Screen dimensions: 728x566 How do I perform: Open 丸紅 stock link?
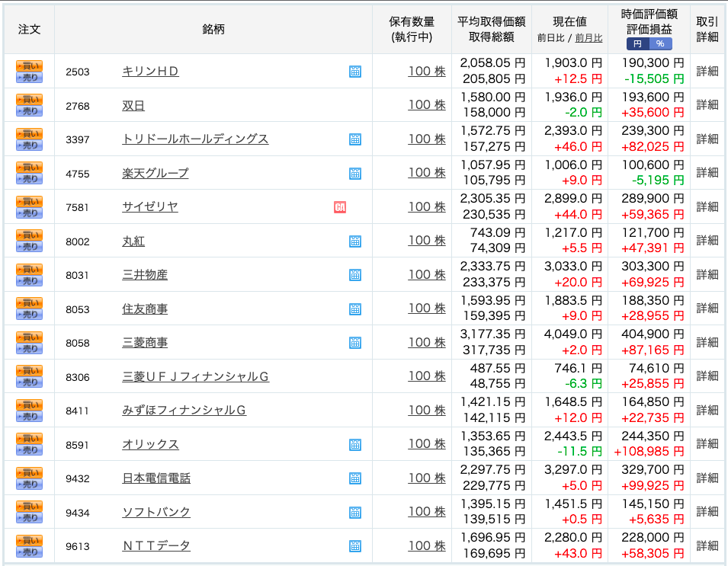(133, 241)
